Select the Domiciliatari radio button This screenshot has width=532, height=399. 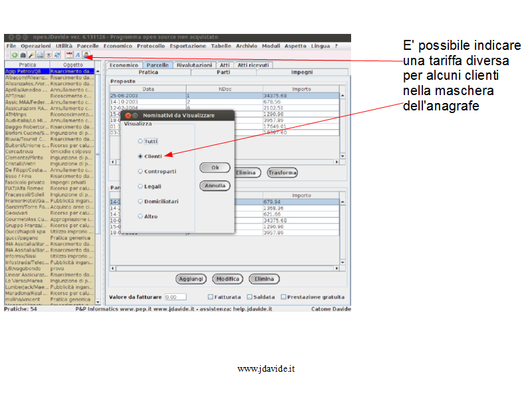click(140, 201)
